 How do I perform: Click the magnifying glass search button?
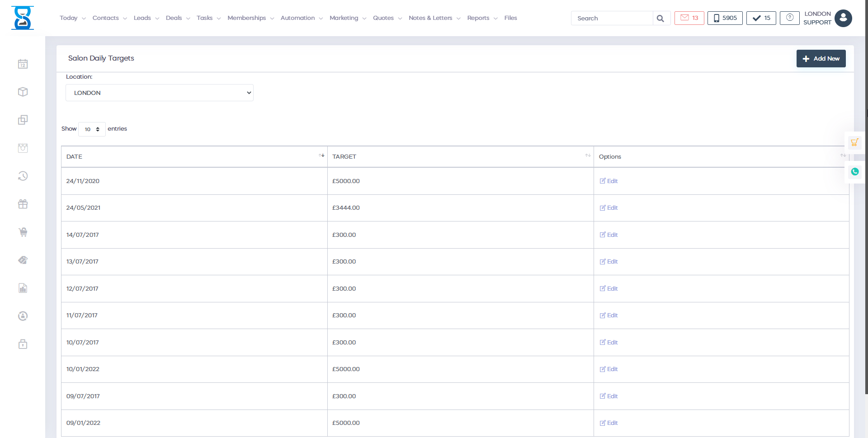point(660,19)
